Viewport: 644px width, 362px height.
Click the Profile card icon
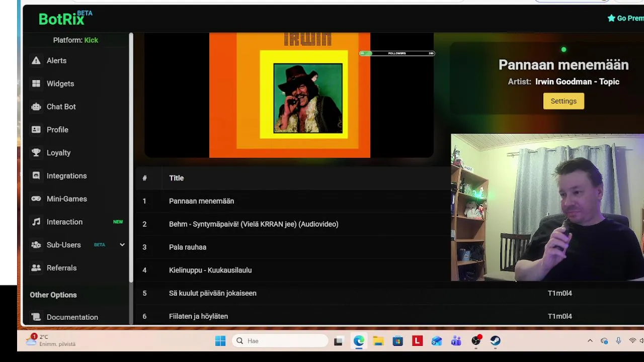point(36,130)
